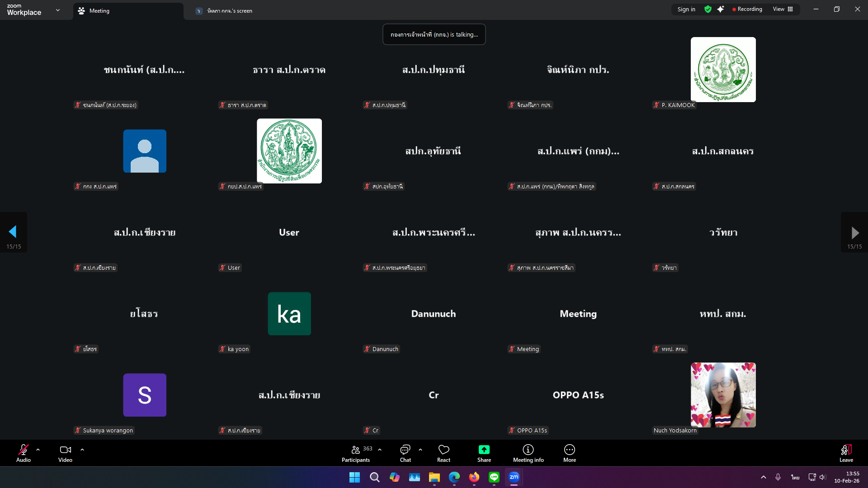Expand video options arrow next to Video
868x488 pixels.
point(82,450)
